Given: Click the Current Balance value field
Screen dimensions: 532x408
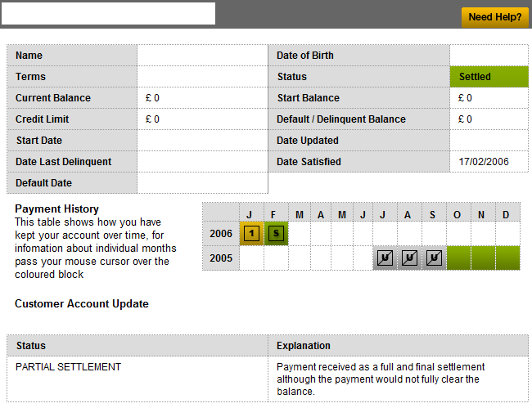Looking at the screenshot, I should [x=201, y=98].
